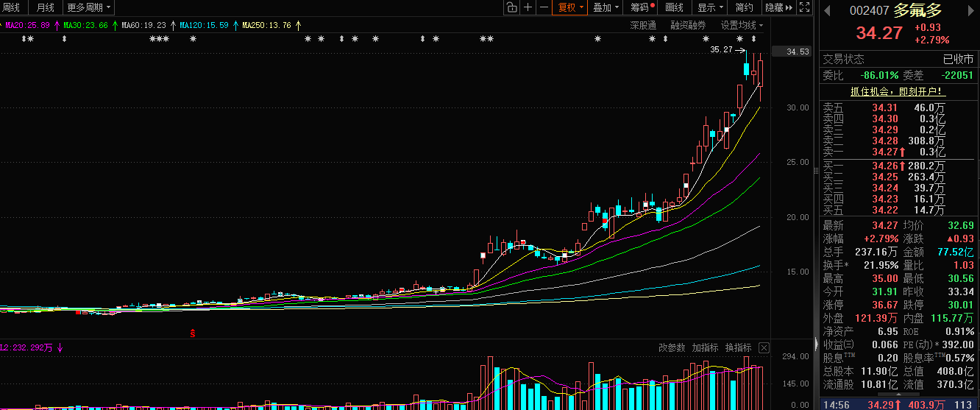Viewport: 980px width, 410px height.
Task: Click 隐藏 to hide the side panel
Action: click(x=778, y=7)
